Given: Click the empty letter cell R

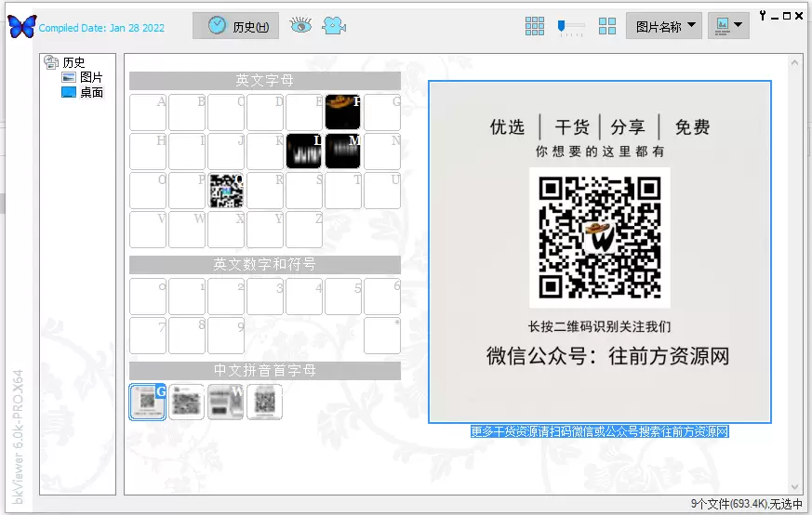Looking at the screenshot, I should tap(265, 191).
